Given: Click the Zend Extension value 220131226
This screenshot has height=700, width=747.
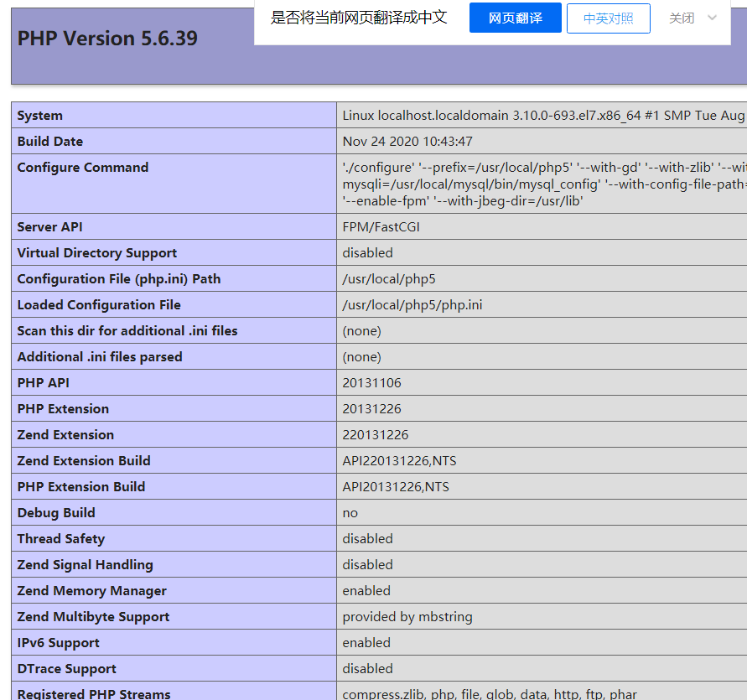Looking at the screenshot, I should point(375,435).
